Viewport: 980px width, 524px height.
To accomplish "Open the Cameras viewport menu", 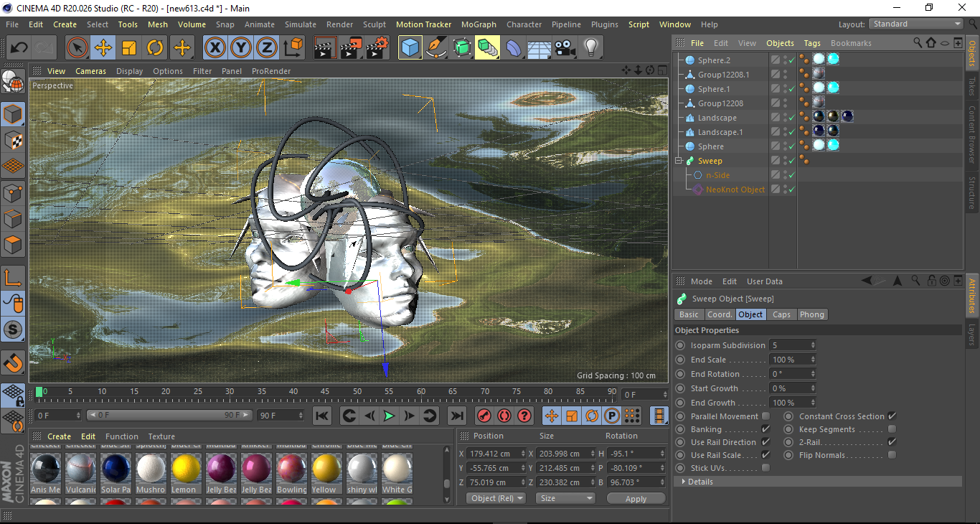I will tap(90, 71).
